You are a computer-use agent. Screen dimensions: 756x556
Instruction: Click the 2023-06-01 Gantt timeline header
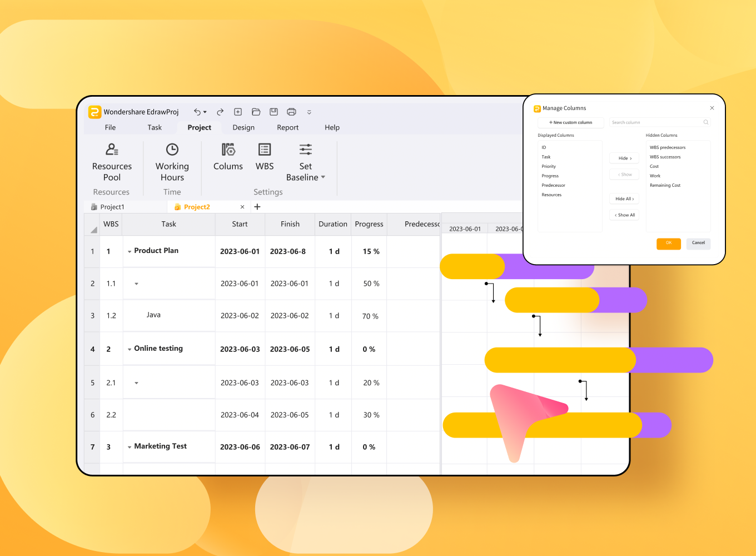465,229
